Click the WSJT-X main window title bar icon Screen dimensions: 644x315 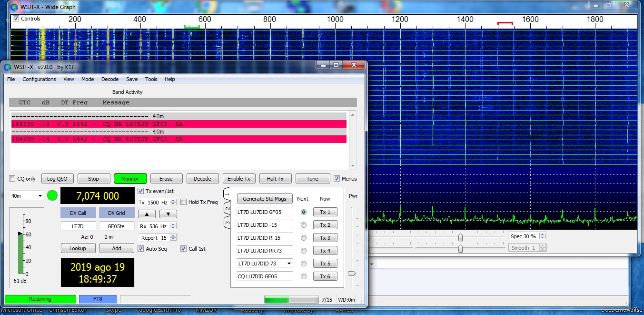coord(8,67)
